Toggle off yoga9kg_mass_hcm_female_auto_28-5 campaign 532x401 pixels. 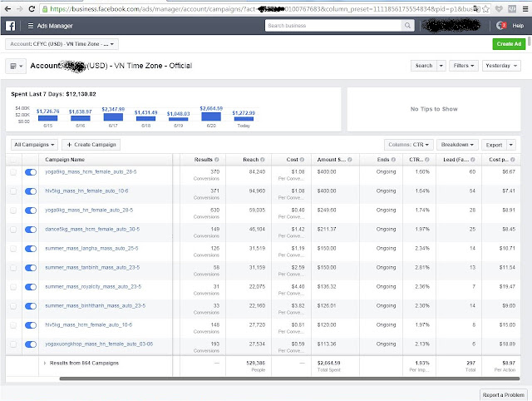tap(31, 172)
